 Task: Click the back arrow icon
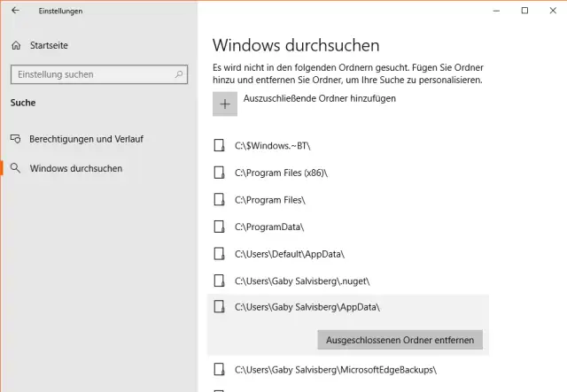(x=15, y=11)
